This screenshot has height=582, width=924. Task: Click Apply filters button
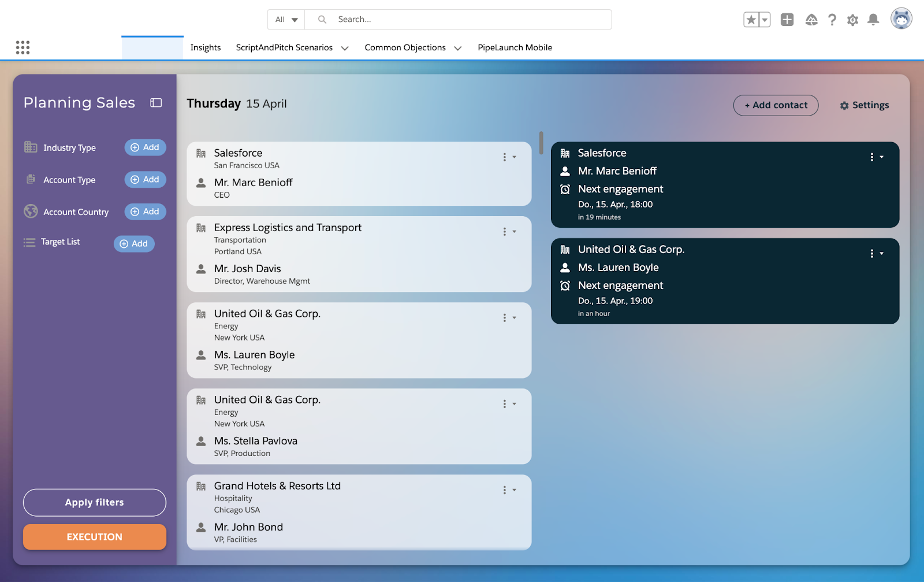(95, 502)
